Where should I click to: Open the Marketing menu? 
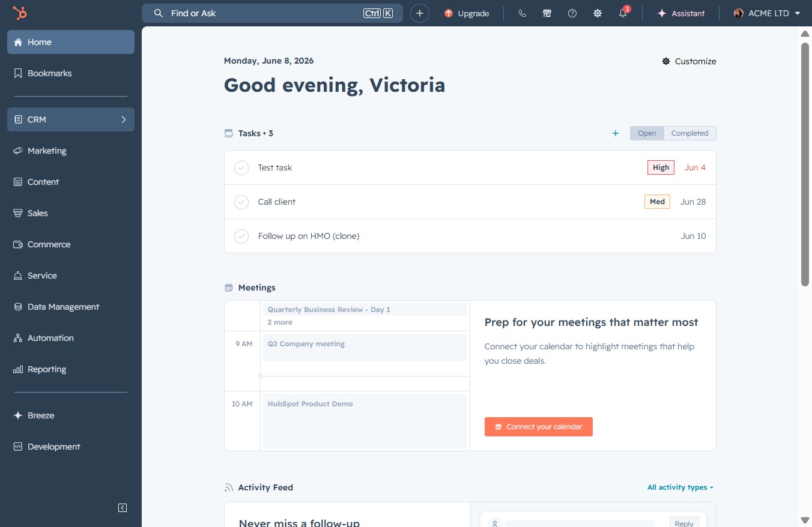coord(71,151)
